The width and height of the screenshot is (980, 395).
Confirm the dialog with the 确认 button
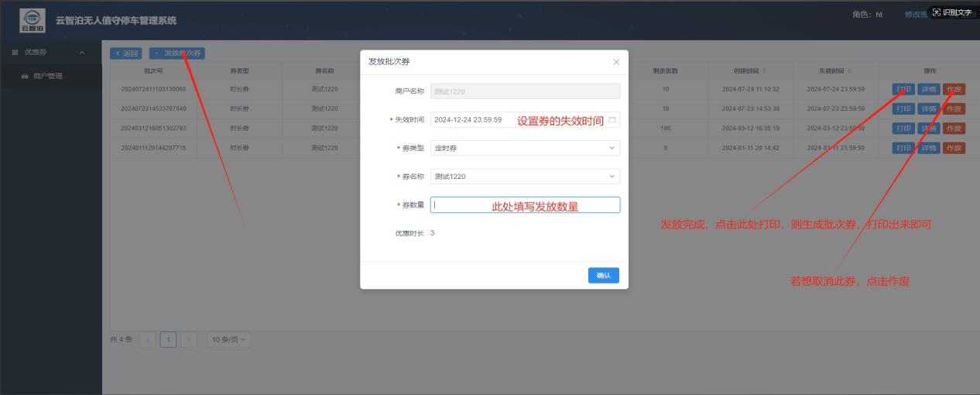[603, 276]
